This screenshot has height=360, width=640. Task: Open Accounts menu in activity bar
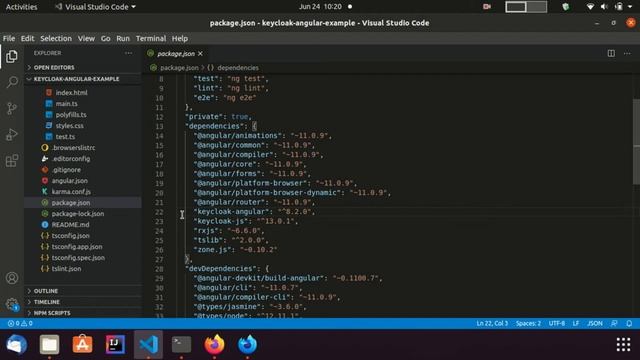tap(12, 278)
